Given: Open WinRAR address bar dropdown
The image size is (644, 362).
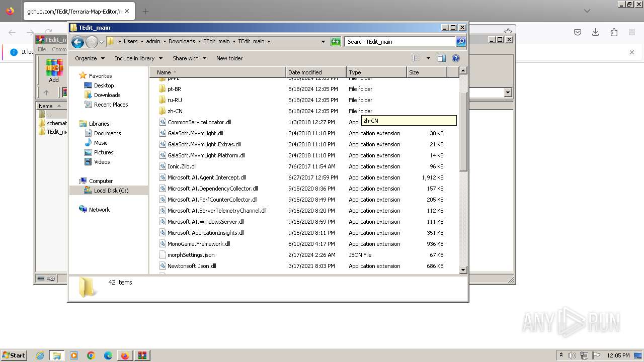Looking at the screenshot, I should pos(508,93).
